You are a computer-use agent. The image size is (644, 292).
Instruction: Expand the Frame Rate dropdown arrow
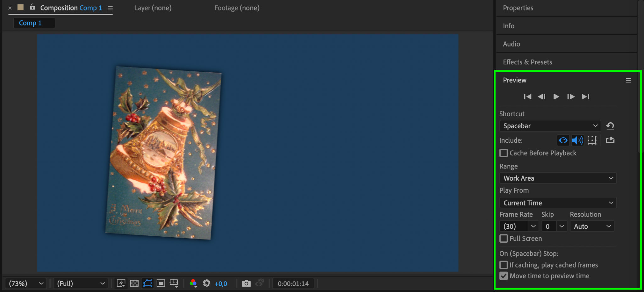click(x=533, y=226)
